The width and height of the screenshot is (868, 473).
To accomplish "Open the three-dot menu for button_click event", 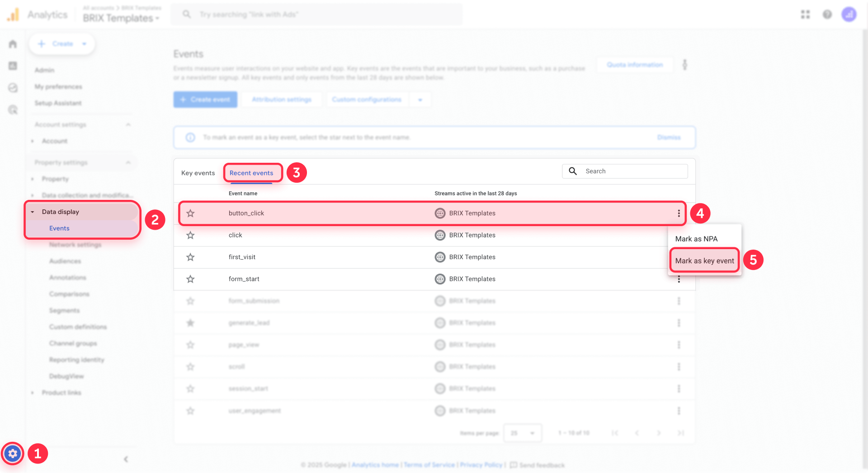I will [x=678, y=213].
